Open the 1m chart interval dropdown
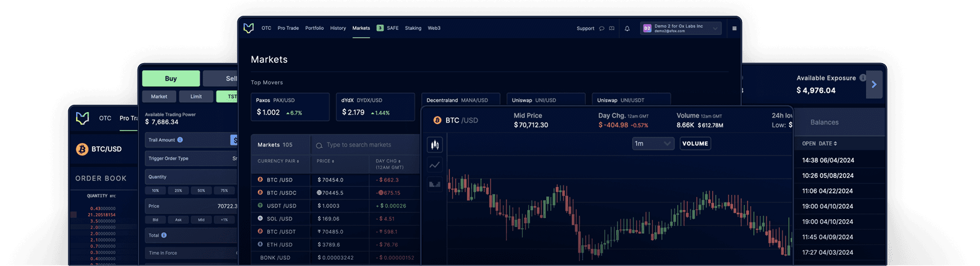Viewport: 980px width, 266px height. click(x=653, y=144)
